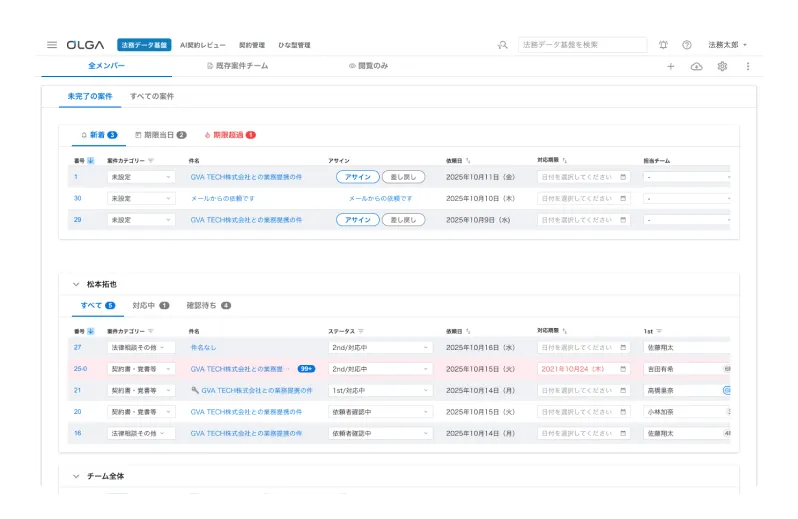Click the plus add icon
798x519 pixels.
[x=671, y=66]
